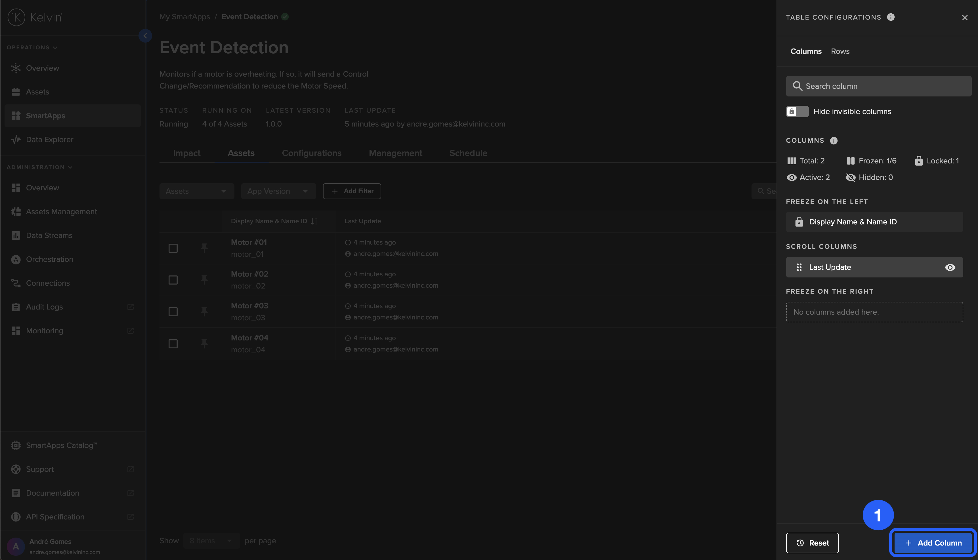Click the Add Column button
Viewport: 978px width, 560px height.
tap(933, 543)
